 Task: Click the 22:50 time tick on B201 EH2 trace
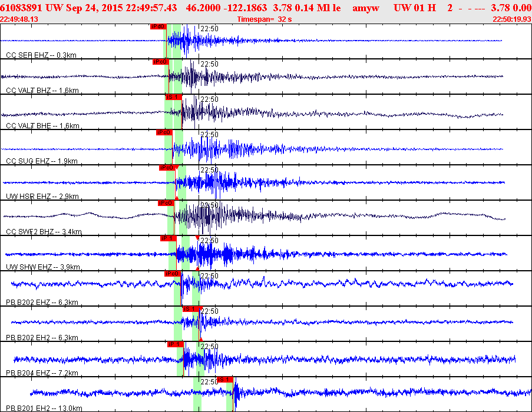[x=209, y=382]
